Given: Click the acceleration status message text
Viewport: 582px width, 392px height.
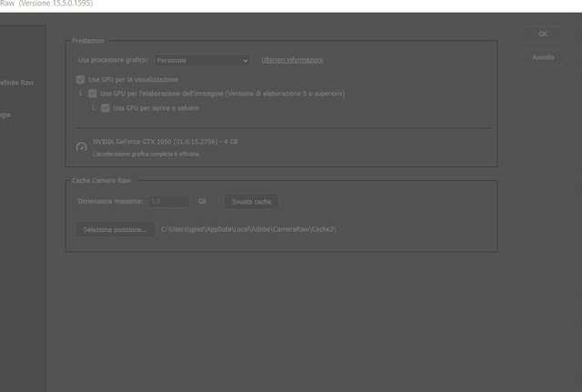Looking at the screenshot, I should tap(146, 154).
